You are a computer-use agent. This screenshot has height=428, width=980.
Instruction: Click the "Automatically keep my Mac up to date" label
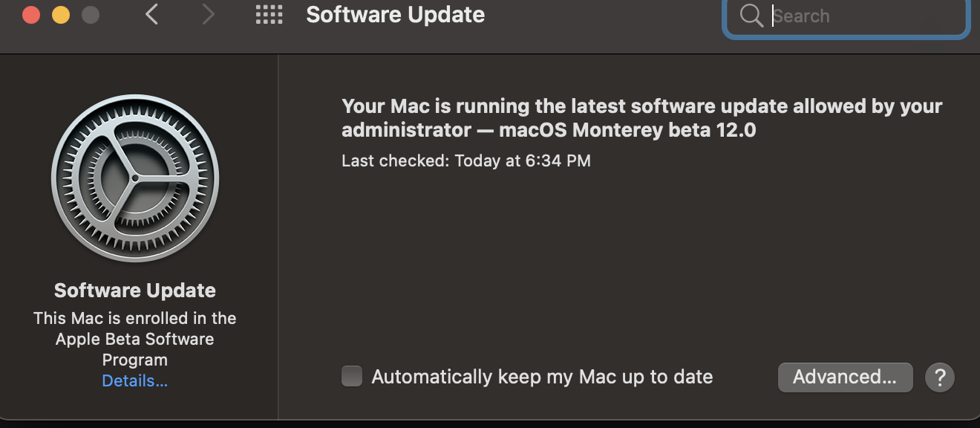coord(542,377)
